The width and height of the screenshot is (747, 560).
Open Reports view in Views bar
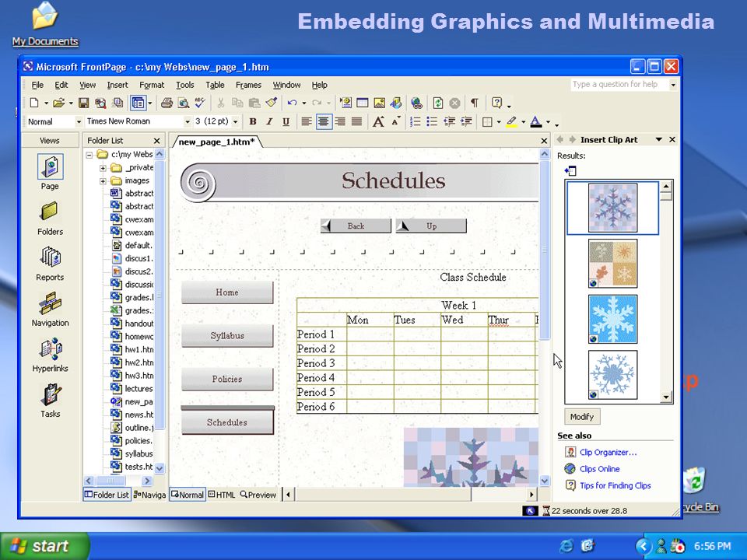click(50, 264)
